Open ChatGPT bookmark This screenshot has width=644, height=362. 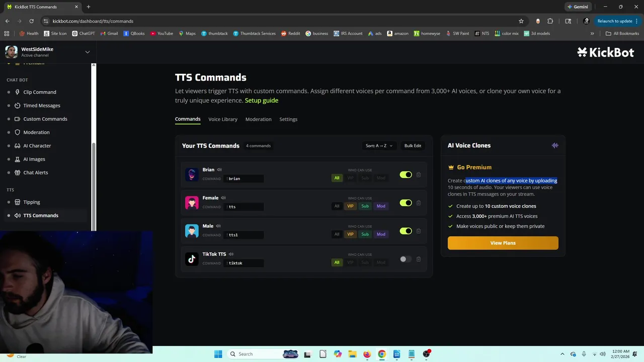pyautogui.click(x=84, y=34)
